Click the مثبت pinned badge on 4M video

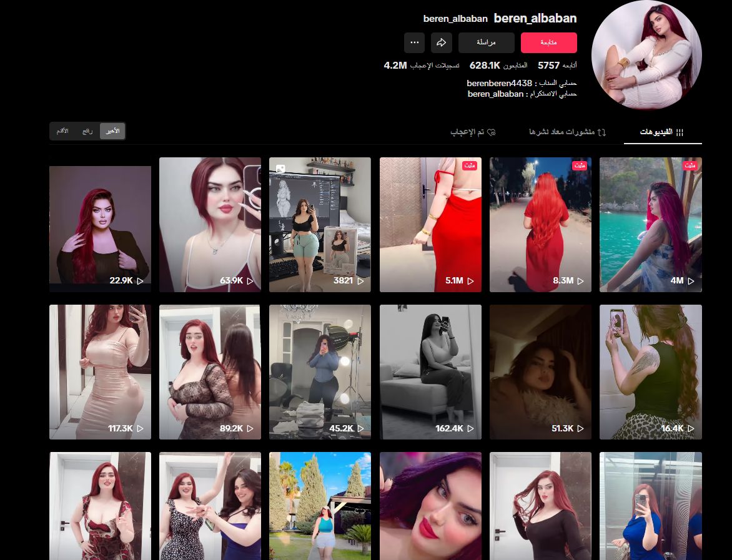click(x=690, y=165)
